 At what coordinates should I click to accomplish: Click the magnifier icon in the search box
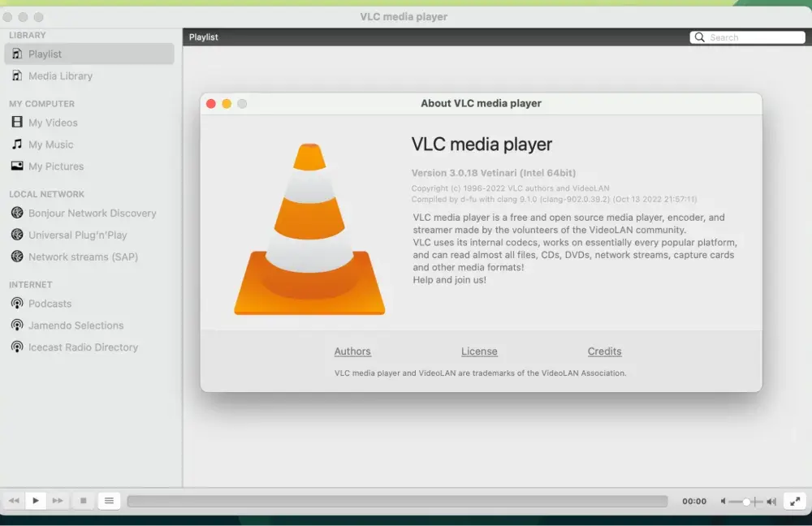700,37
